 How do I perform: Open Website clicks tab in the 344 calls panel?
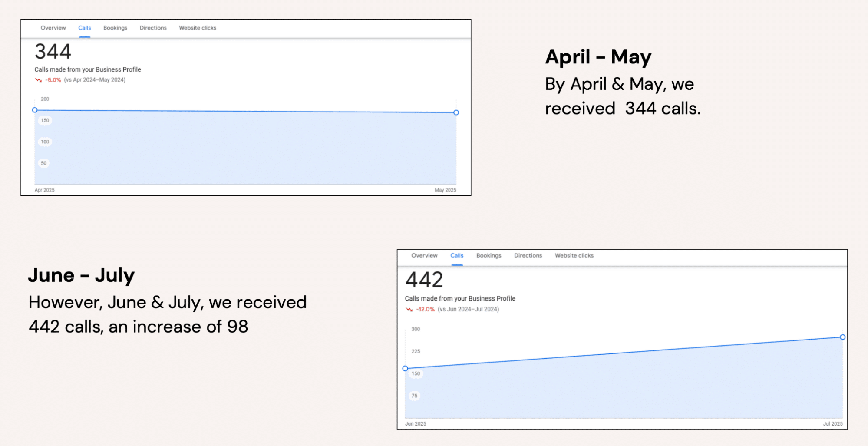coord(197,28)
